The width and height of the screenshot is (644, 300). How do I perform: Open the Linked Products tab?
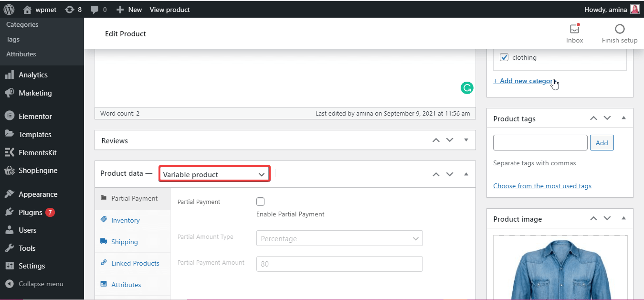[x=135, y=263]
